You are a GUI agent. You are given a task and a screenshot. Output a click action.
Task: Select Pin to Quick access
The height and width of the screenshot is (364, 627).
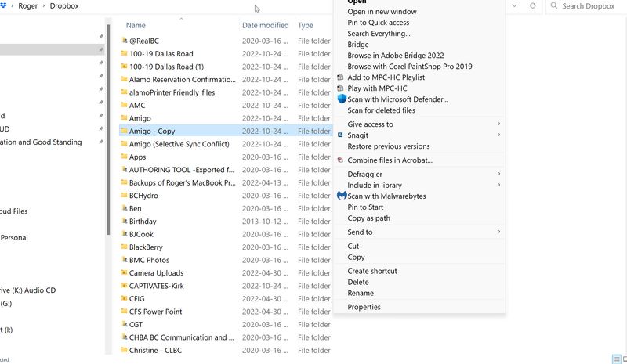[x=378, y=23]
